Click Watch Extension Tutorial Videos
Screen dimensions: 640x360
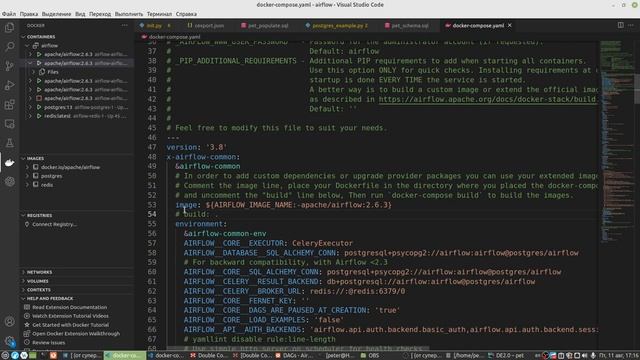pyautogui.click(x=70, y=316)
